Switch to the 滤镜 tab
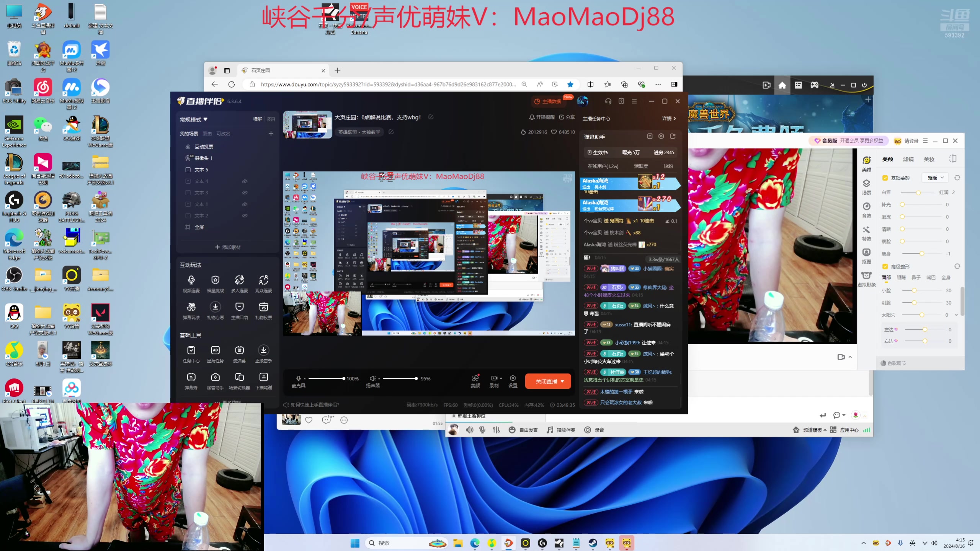 908,159
